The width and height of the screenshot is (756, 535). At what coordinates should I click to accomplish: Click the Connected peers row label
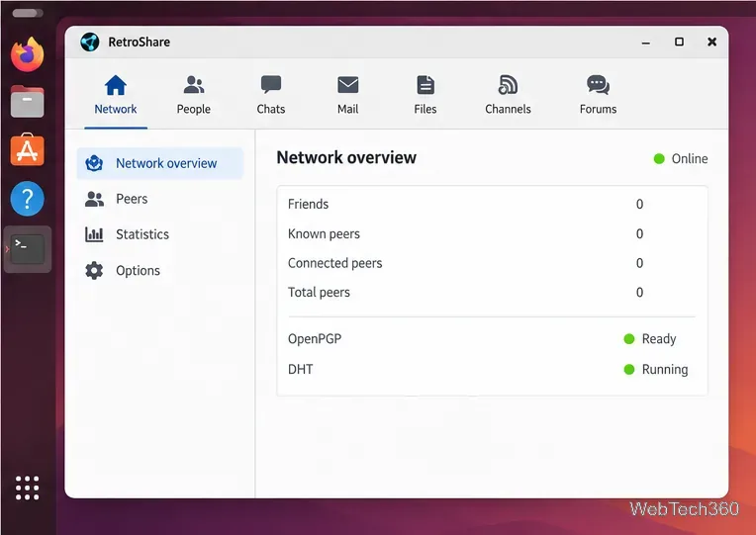(335, 263)
